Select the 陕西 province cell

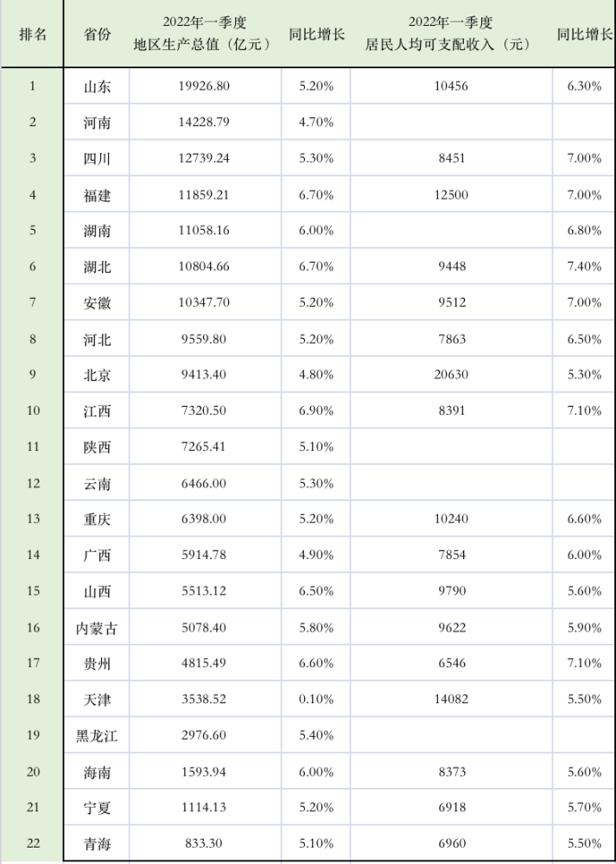click(x=97, y=447)
